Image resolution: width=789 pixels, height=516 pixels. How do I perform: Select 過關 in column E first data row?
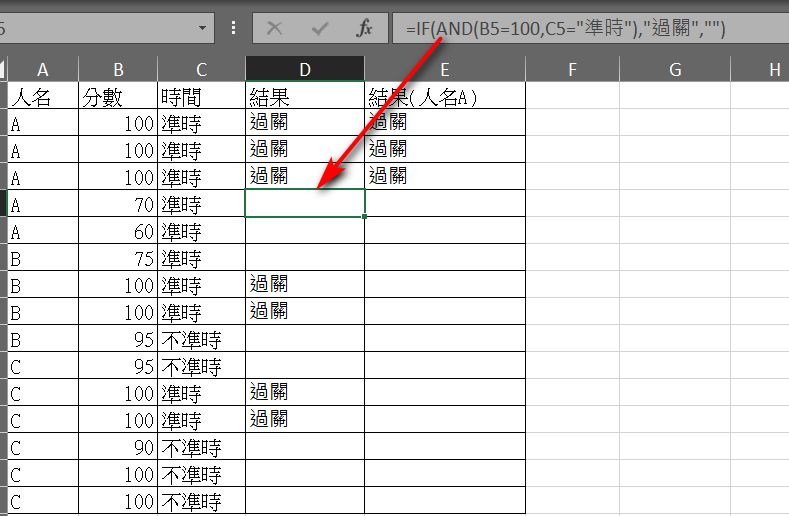[x=445, y=122]
